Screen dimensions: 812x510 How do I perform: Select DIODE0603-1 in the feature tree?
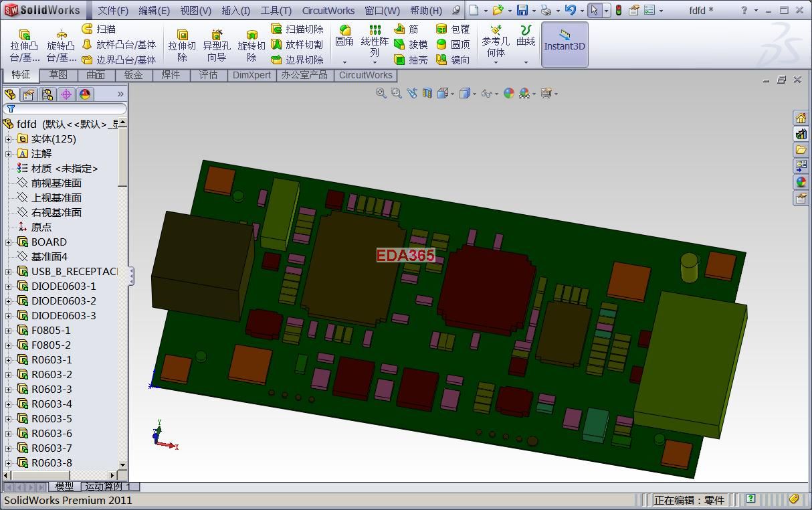tap(64, 286)
